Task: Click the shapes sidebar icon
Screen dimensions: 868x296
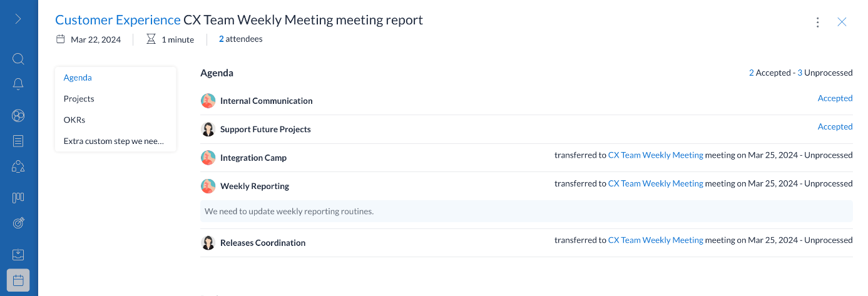Action: click(x=18, y=166)
